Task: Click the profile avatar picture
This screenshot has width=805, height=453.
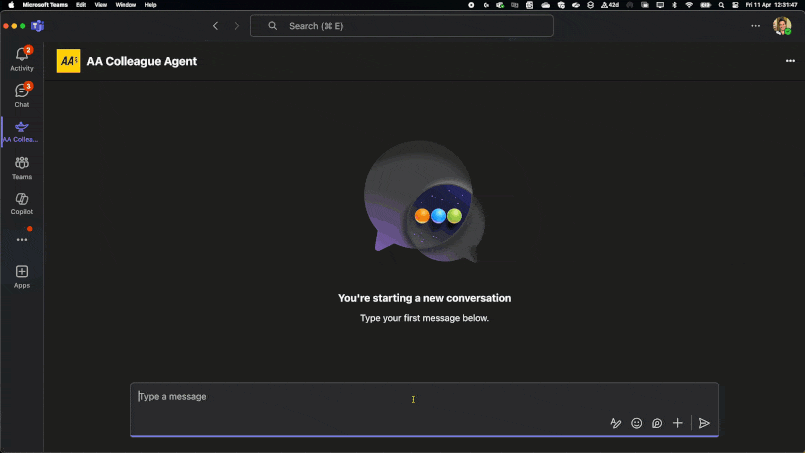Action: (781, 26)
